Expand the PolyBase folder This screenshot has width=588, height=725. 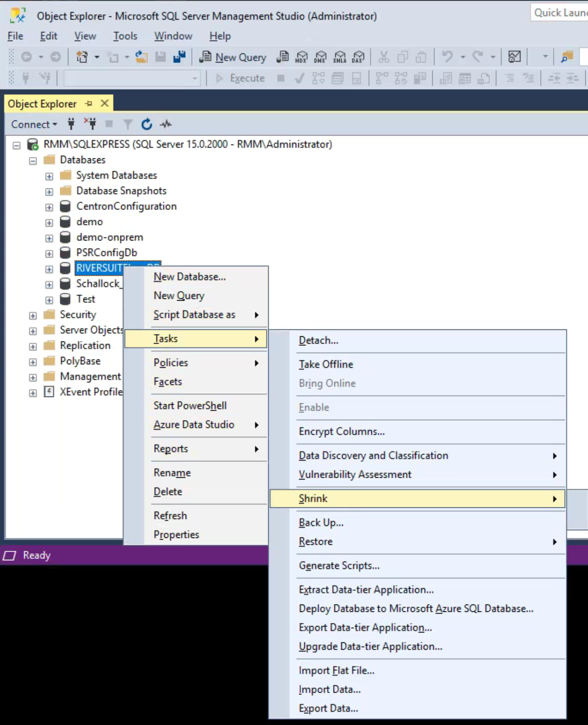coord(33,362)
